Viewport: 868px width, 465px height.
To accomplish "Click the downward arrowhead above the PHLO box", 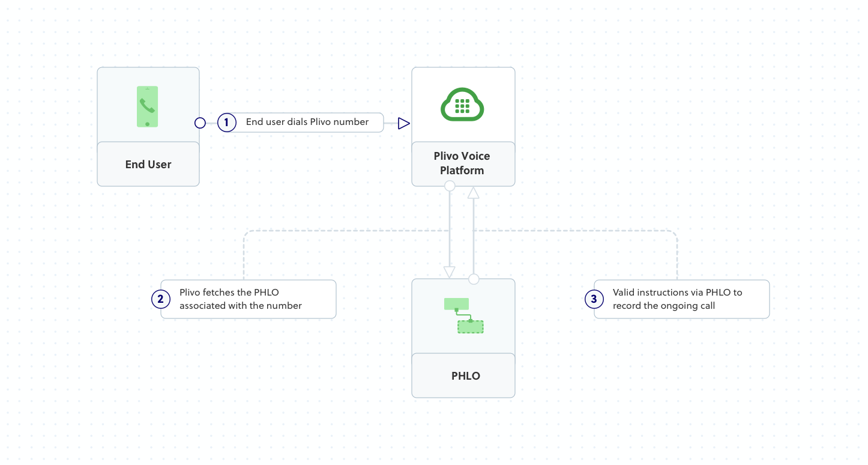I will 449,272.
